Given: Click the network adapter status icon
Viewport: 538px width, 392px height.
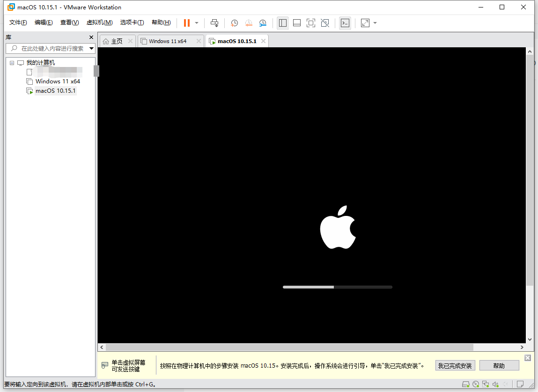Looking at the screenshot, I should [x=486, y=384].
